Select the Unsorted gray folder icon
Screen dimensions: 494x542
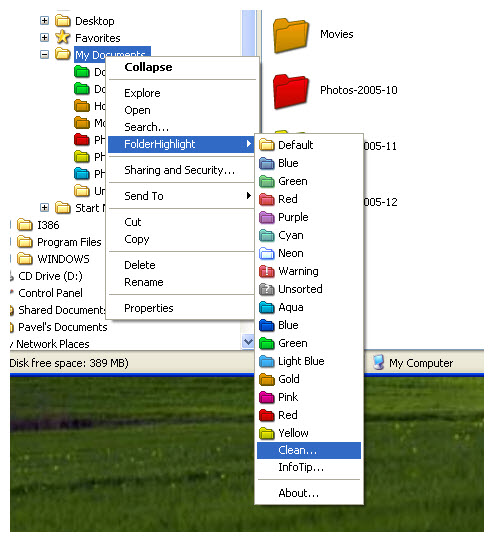click(x=267, y=289)
